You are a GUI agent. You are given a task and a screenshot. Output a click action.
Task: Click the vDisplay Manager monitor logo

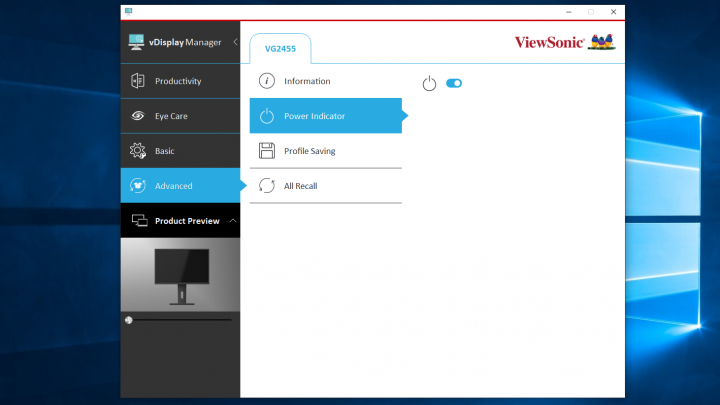click(136, 42)
